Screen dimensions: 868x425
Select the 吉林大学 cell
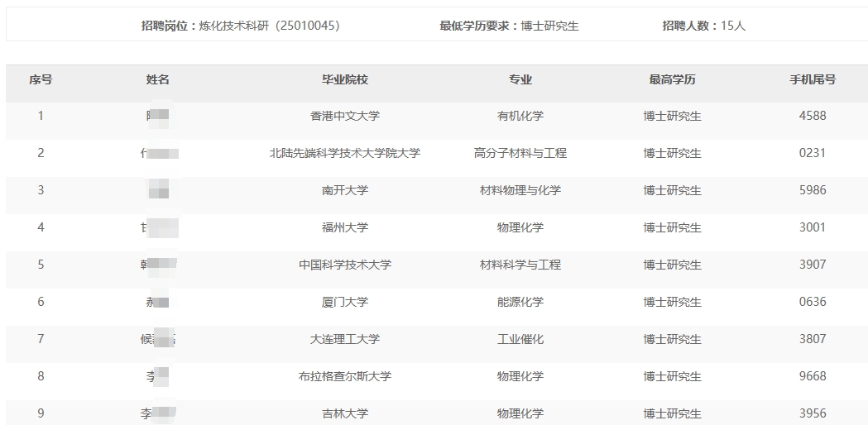click(345, 413)
